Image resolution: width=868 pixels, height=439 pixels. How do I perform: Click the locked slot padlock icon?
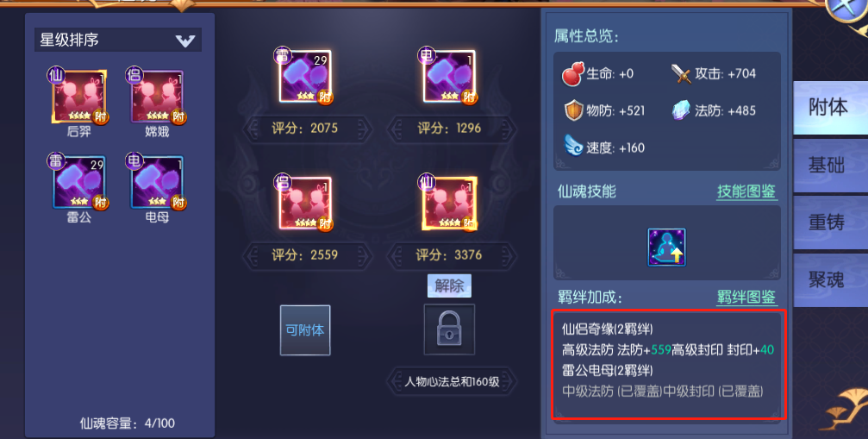(449, 329)
